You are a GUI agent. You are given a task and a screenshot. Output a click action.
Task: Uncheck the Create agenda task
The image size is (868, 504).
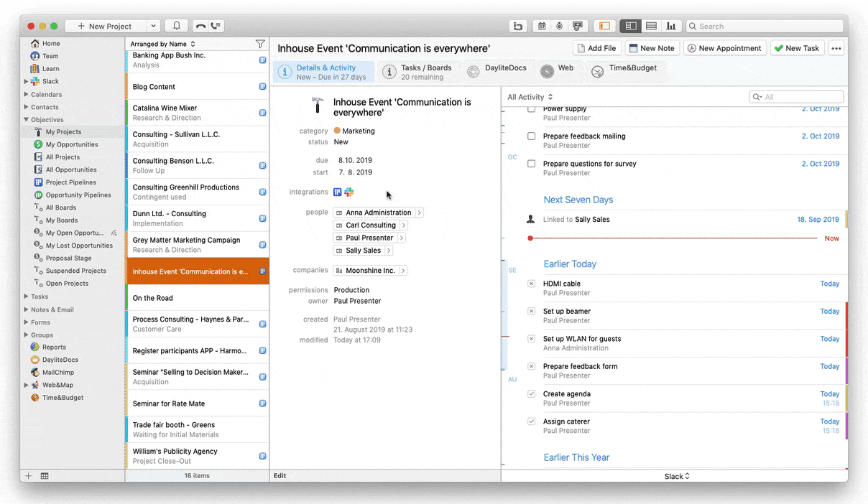[x=532, y=394]
